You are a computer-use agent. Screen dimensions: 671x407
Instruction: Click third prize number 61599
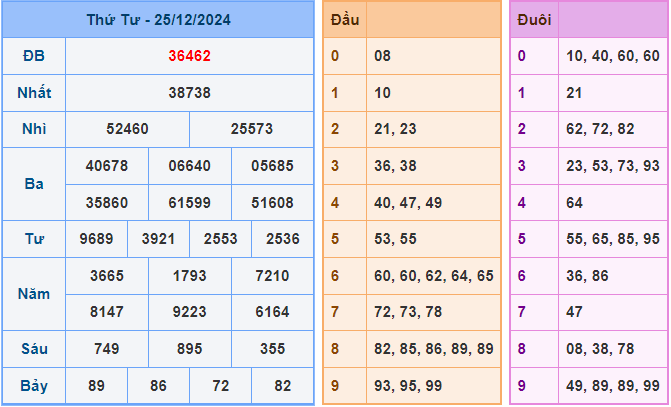pos(189,203)
